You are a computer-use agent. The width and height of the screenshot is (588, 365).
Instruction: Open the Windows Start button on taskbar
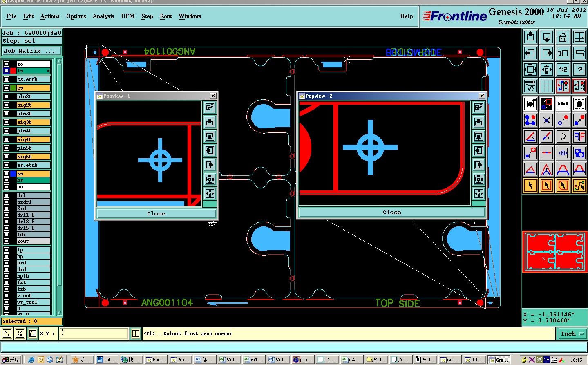point(11,360)
